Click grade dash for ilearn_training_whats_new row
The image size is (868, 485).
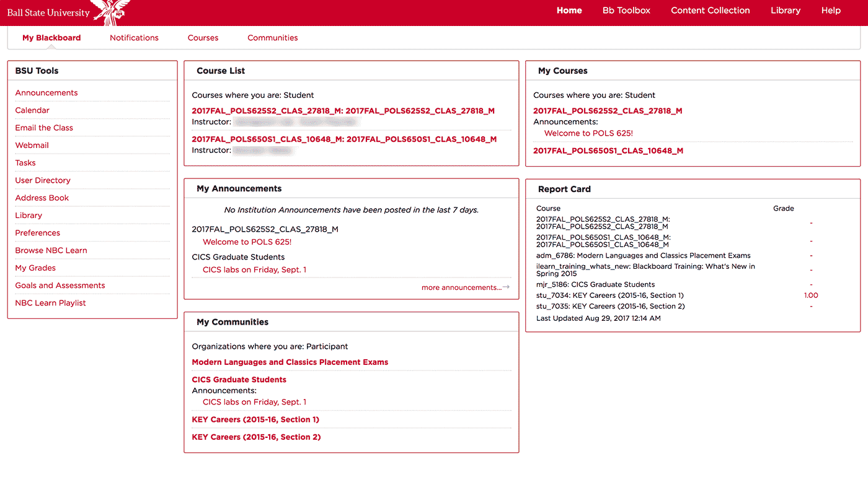(811, 270)
